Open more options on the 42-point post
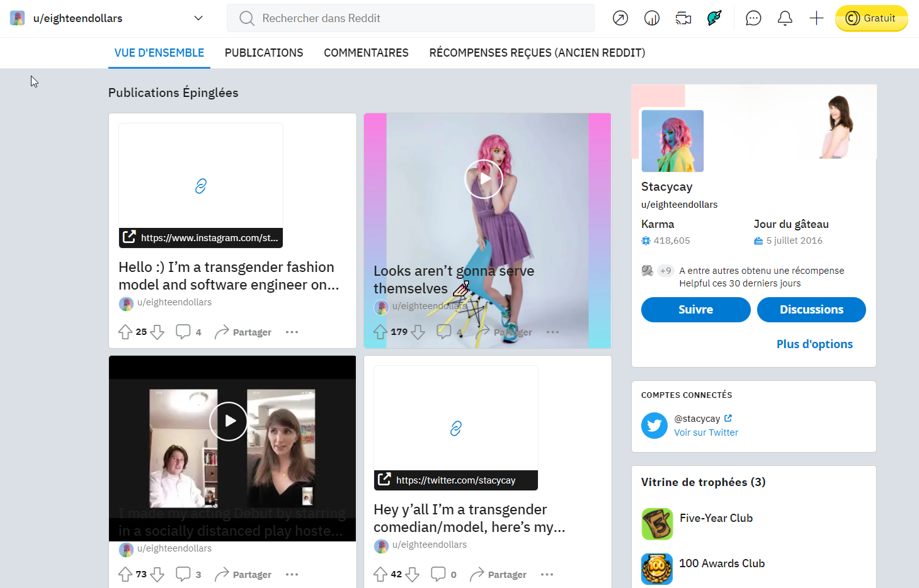Screen dimensions: 919x588 (x=547, y=574)
